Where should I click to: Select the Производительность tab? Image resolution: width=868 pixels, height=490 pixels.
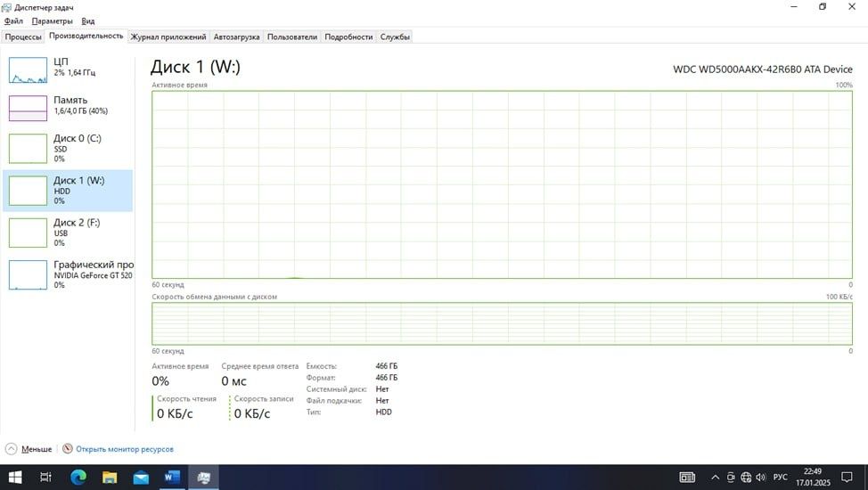coord(86,36)
